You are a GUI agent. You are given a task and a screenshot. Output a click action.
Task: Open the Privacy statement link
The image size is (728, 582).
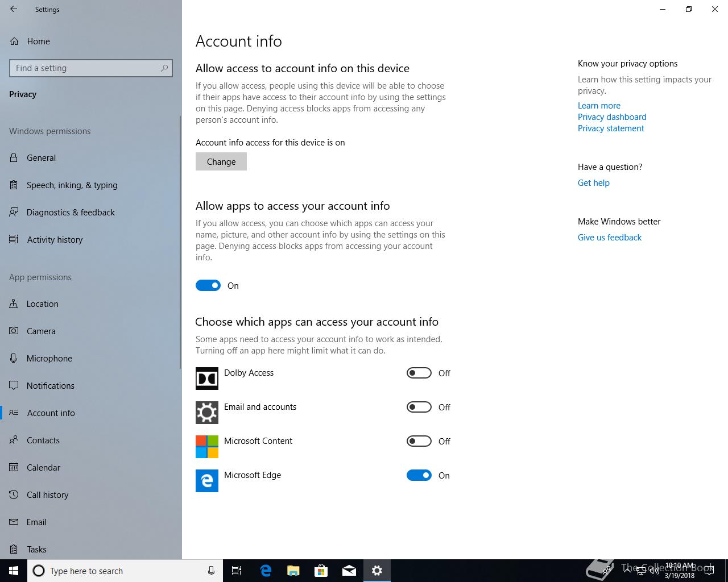tap(611, 128)
